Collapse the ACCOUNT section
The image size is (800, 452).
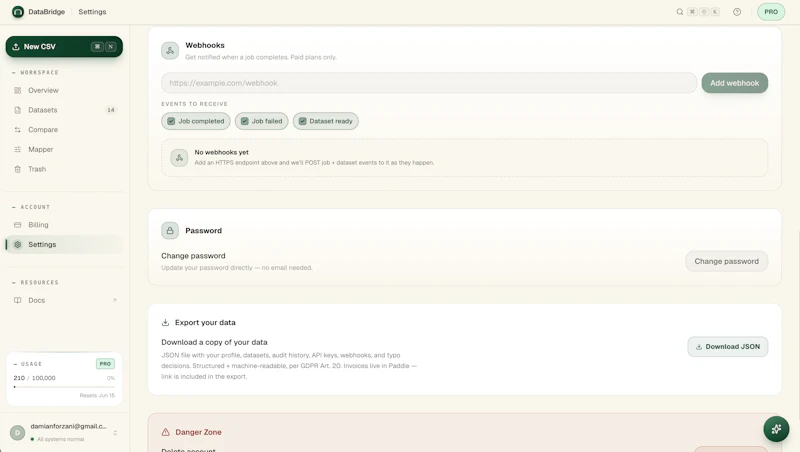click(x=31, y=207)
